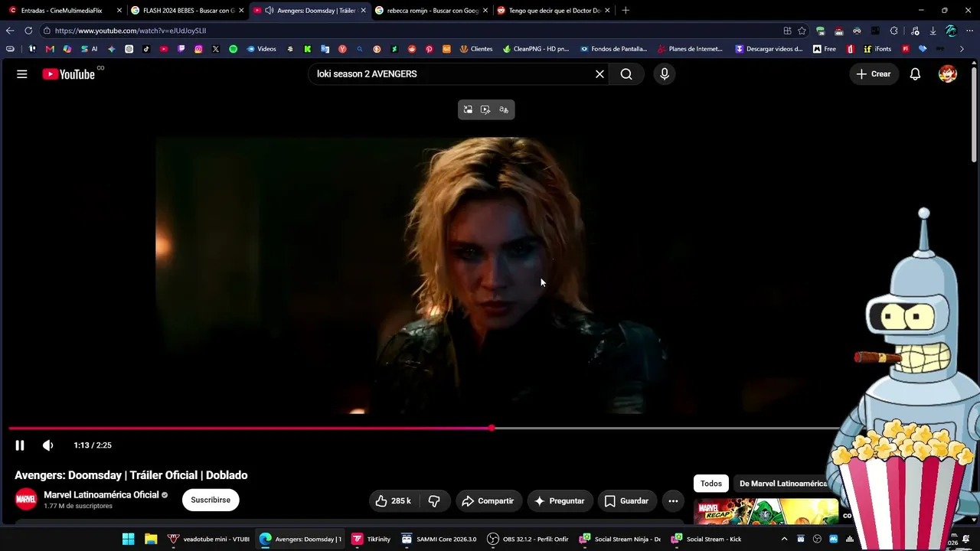Screen dimensions: 980x551
Task: Click the translate icon in video overlay toolbar
Action: pyautogui.click(x=504, y=110)
